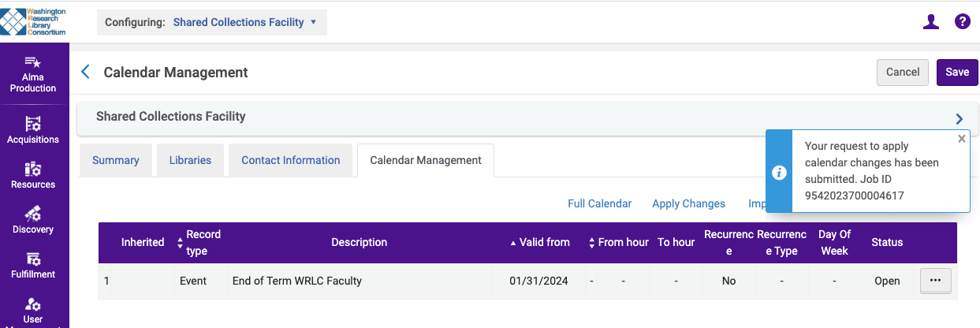The width and height of the screenshot is (980, 328).
Task: Open the Discovery sidebar icon
Action: [33, 214]
